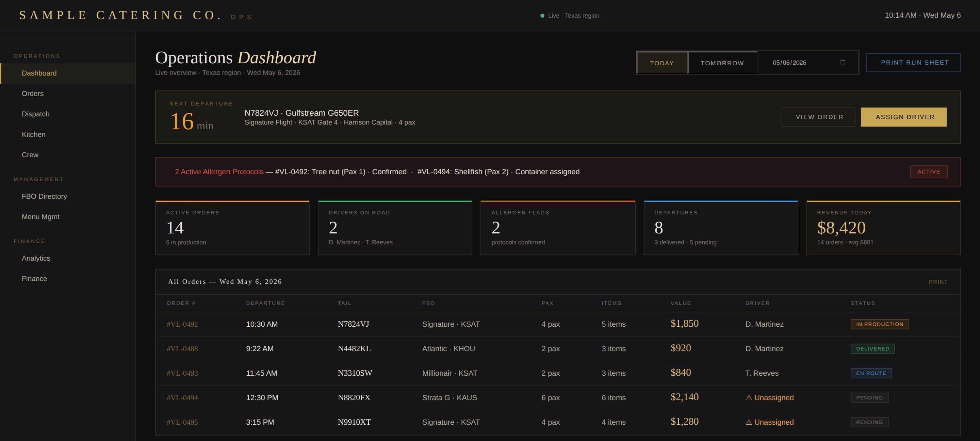The image size is (980, 441).
Task: Click FBO Strata G · KAUS
Action: (x=449, y=398)
